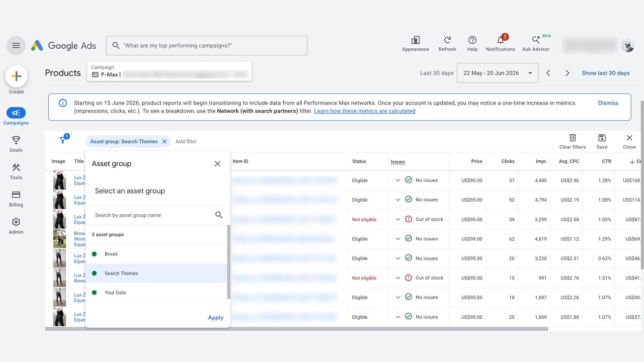Click the Issues column header

[397, 162]
